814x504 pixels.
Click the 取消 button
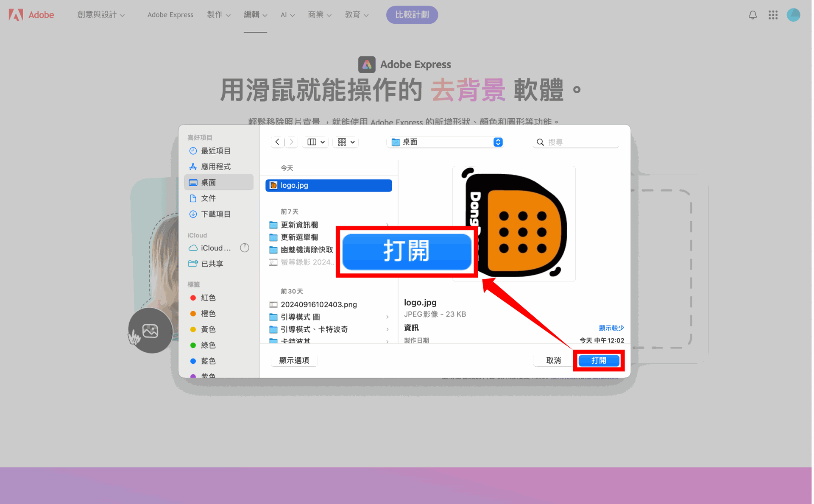pos(553,360)
